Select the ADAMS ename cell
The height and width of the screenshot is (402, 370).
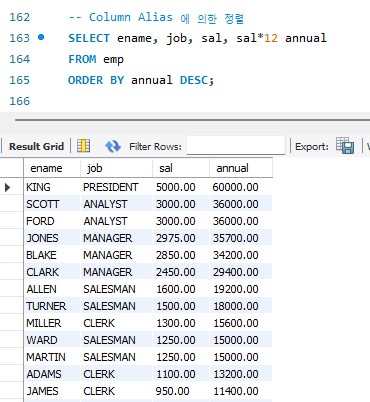(x=52, y=374)
